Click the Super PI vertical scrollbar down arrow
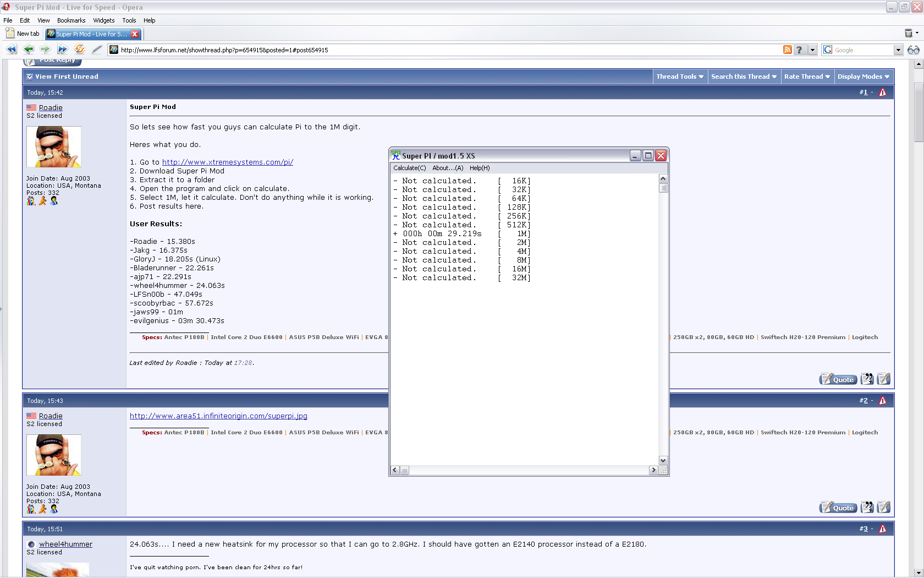Viewport: 924px width, 578px height. click(663, 460)
